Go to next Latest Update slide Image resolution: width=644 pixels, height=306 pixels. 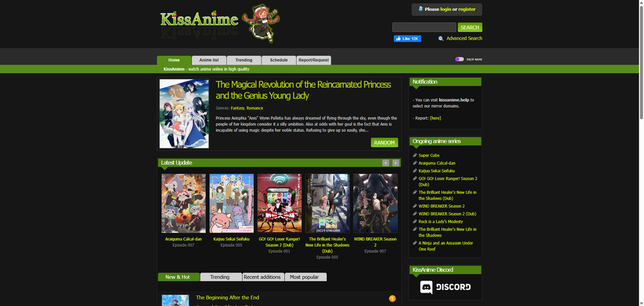point(396,163)
